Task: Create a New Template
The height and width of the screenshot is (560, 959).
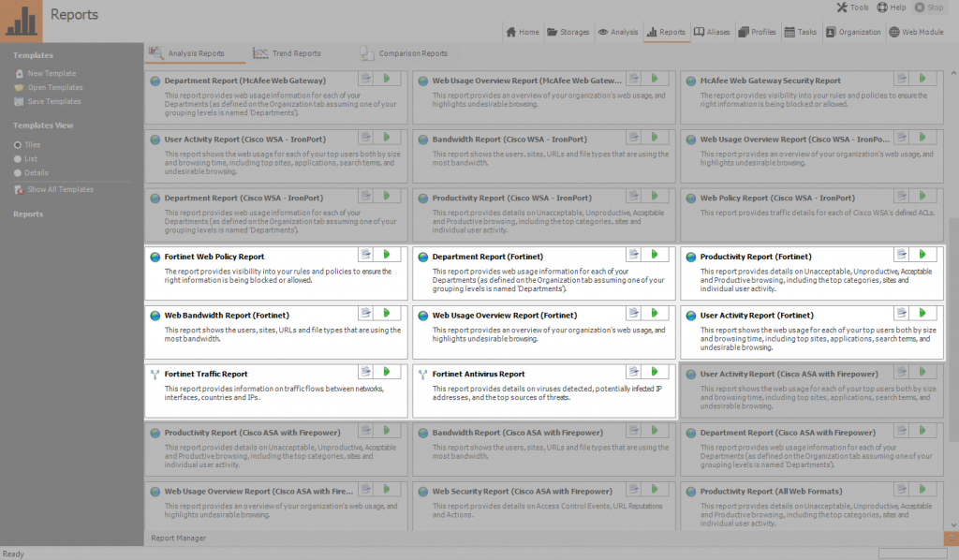Action: pos(45,73)
